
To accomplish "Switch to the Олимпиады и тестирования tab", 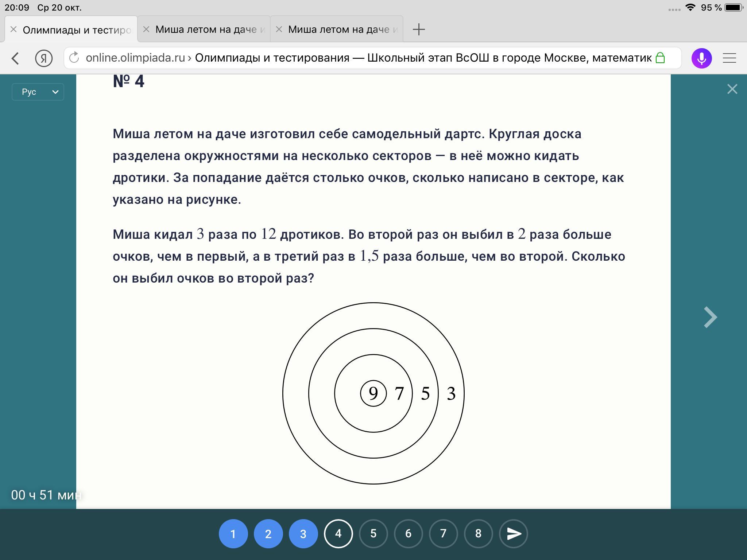I will [x=77, y=30].
